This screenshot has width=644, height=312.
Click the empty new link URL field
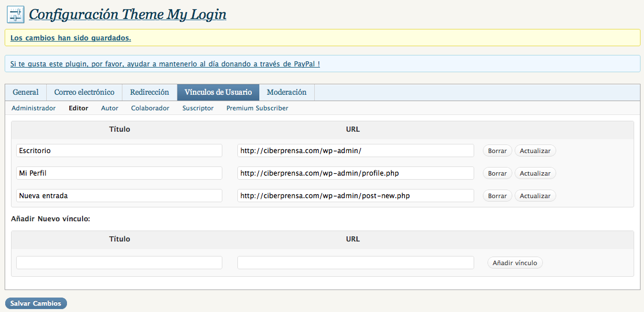point(355,263)
